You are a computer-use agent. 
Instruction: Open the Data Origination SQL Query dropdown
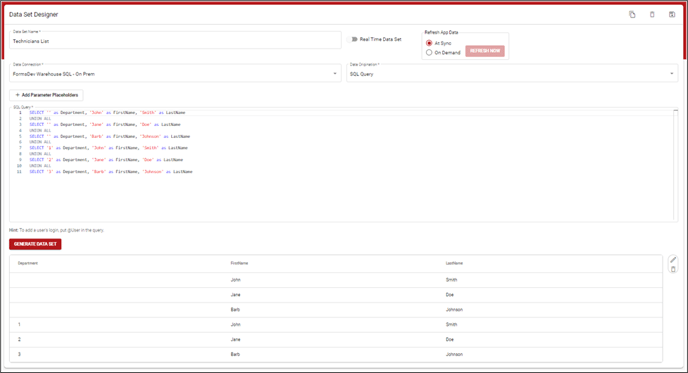(512, 74)
